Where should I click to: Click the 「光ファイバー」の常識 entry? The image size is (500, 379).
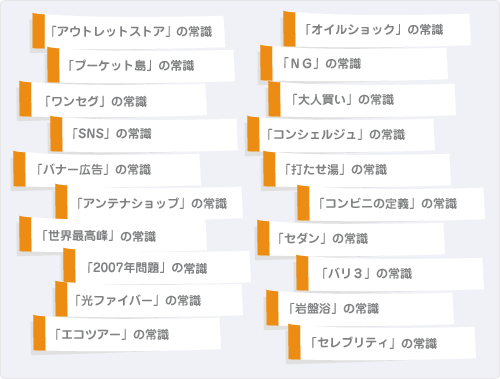(149, 299)
